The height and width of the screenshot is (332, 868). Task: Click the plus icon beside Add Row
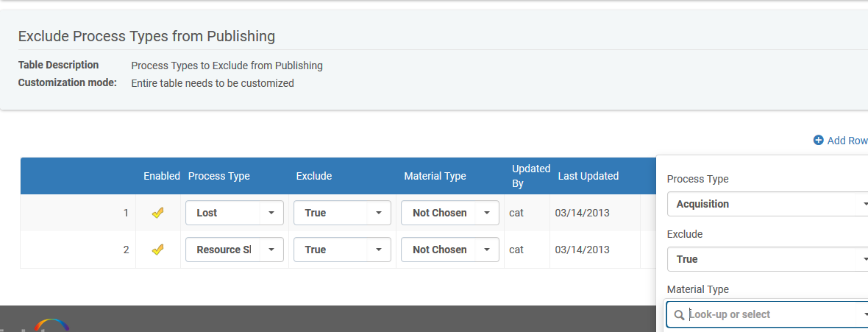tap(818, 141)
